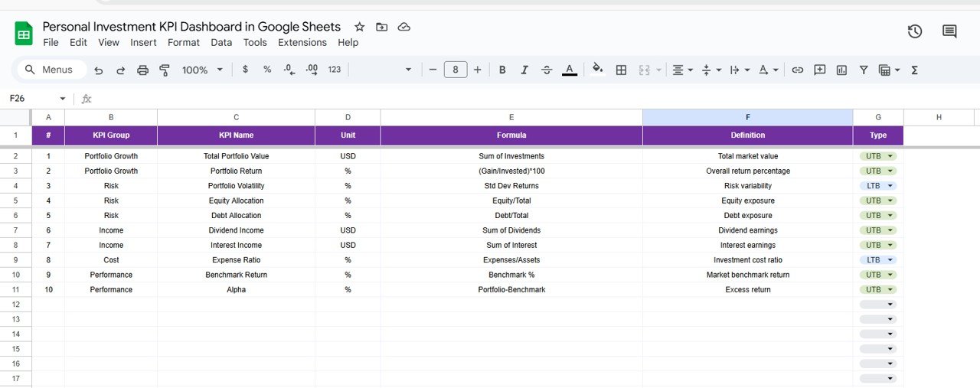
Task: Open the zoom 100% dropdown
Action: (x=202, y=70)
